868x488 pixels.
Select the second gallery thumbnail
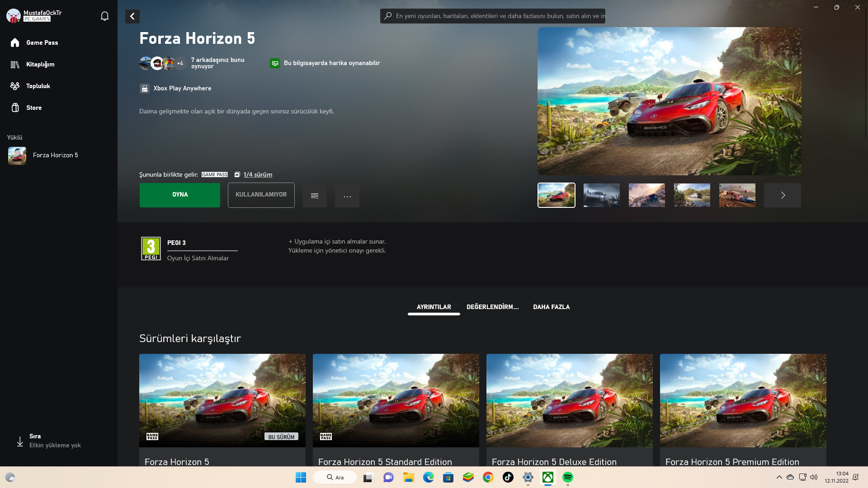[602, 195]
